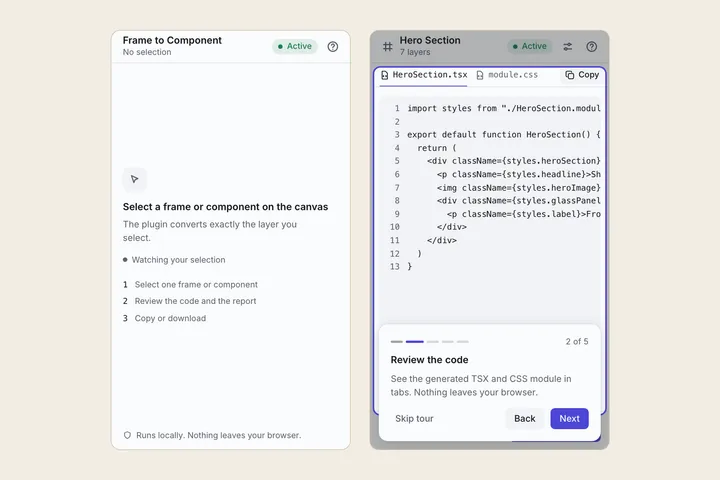Screen dimensions: 720x480
Task: Click the file icon on HeroSection.tsx tab
Action: (385, 75)
